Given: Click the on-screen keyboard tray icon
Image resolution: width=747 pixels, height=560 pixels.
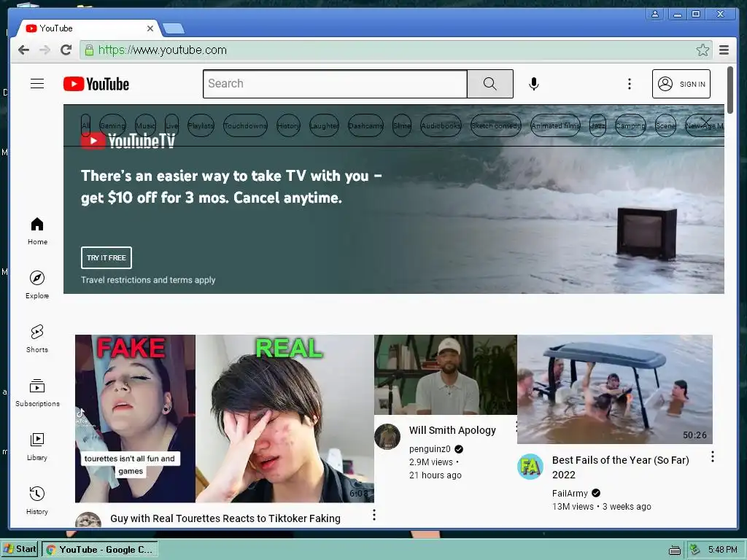Looking at the screenshot, I should point(675,550).
